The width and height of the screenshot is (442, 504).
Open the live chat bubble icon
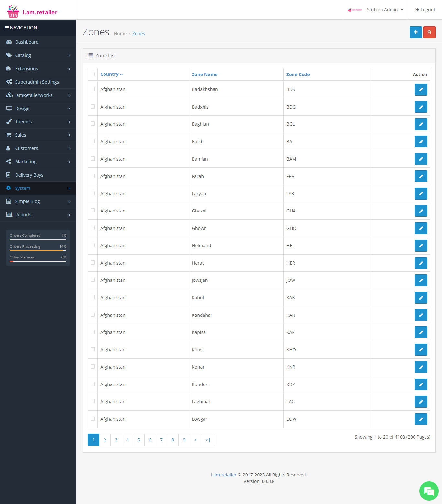coord(429,491)
